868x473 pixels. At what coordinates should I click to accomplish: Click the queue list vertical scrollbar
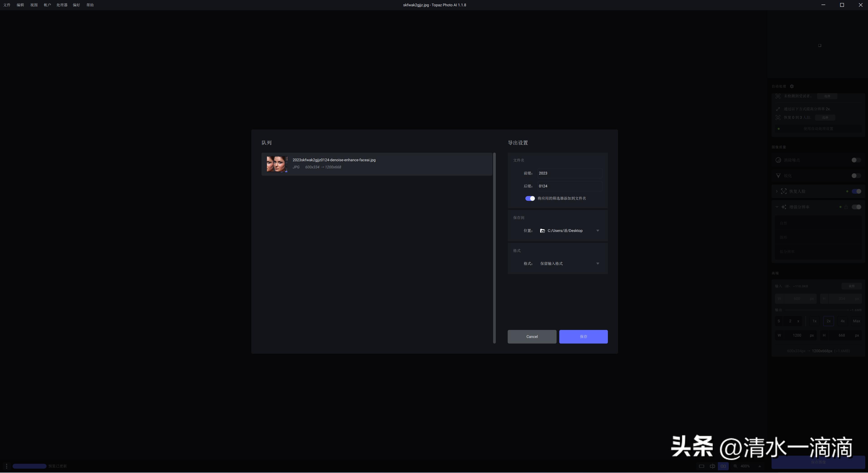coord(494,248)
